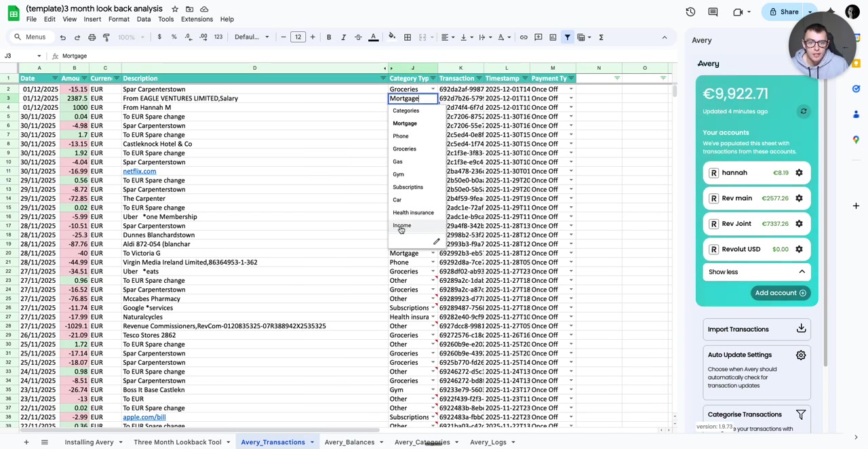Screen dimensions: 868x449
Task: Click the version history clock icon
Action: (690, 12)
